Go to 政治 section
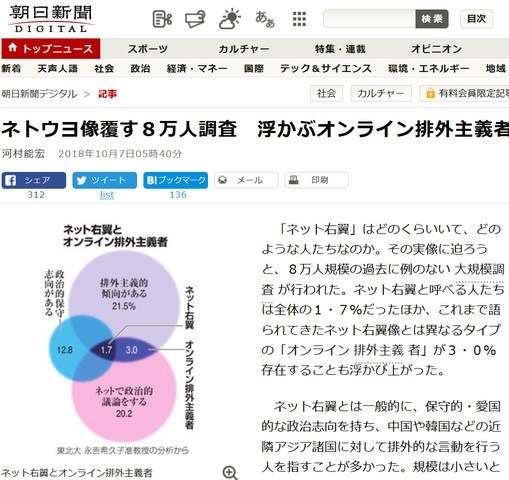This screenshot has width=509, height=480. point(140,69)
